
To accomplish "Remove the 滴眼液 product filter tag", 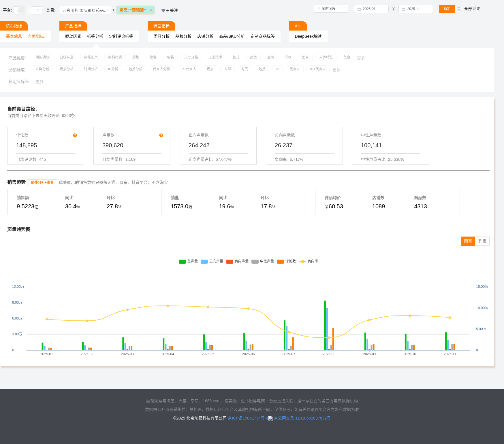I will click(x=151, y=10).
